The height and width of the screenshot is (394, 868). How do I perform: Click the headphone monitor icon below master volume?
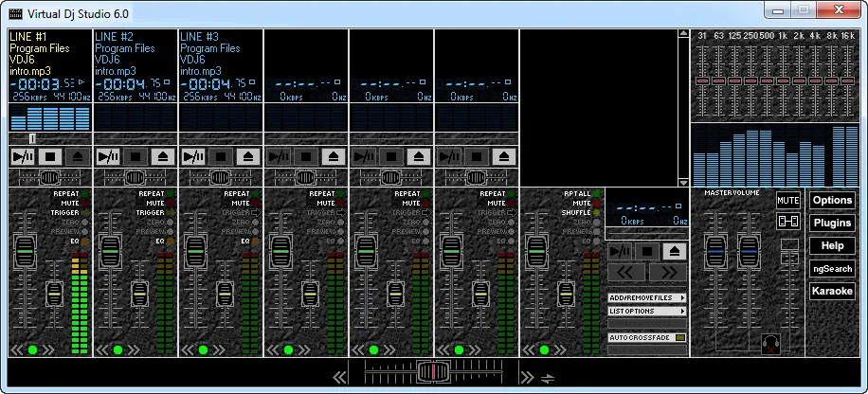coord(769,343)
